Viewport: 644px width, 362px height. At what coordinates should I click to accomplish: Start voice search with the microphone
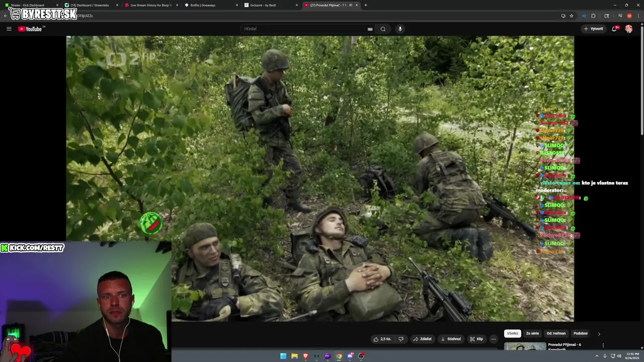[400, 29]
